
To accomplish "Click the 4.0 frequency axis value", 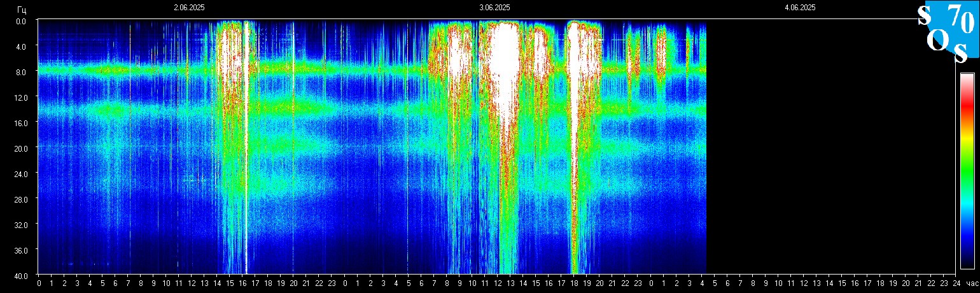I will pyautogui.click(x=21, y=46).
